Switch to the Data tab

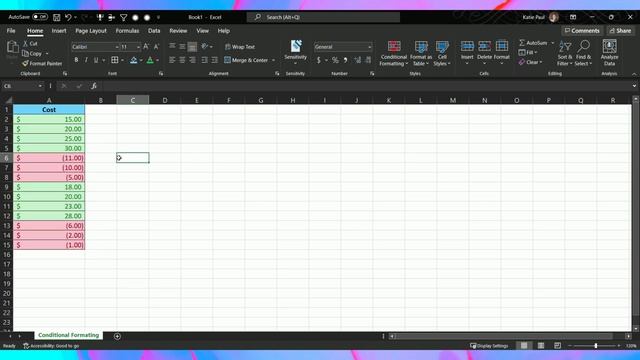154,31
